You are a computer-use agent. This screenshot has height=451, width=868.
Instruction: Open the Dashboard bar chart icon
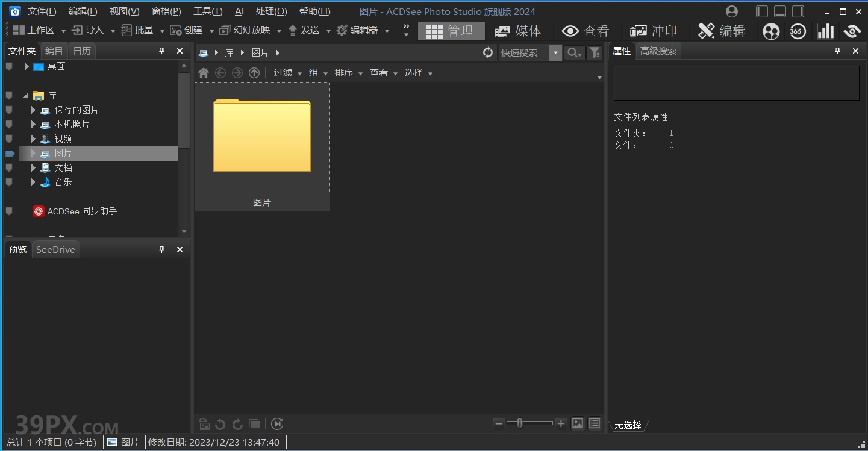825,31
